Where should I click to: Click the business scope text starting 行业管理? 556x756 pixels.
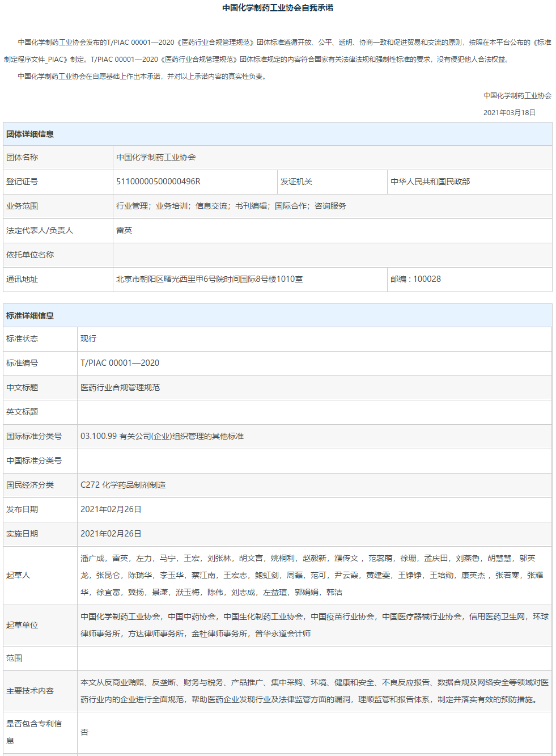click(x=231, y=206)
